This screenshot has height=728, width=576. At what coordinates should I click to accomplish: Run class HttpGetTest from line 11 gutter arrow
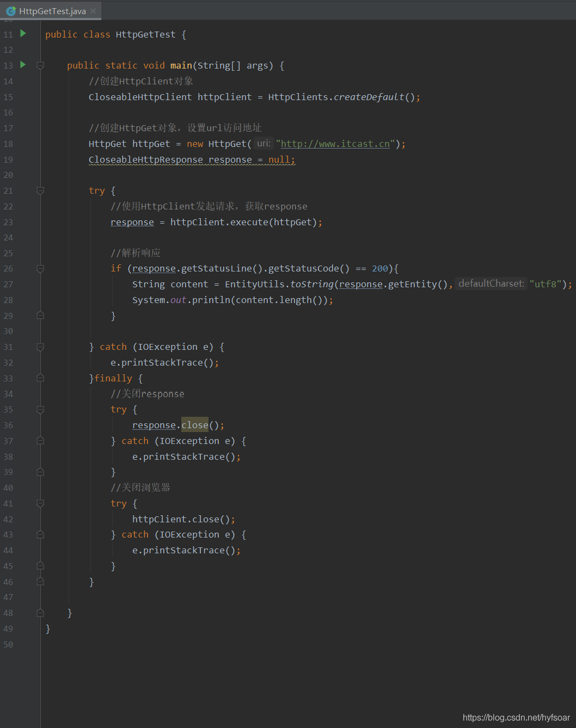click(23, 33)
